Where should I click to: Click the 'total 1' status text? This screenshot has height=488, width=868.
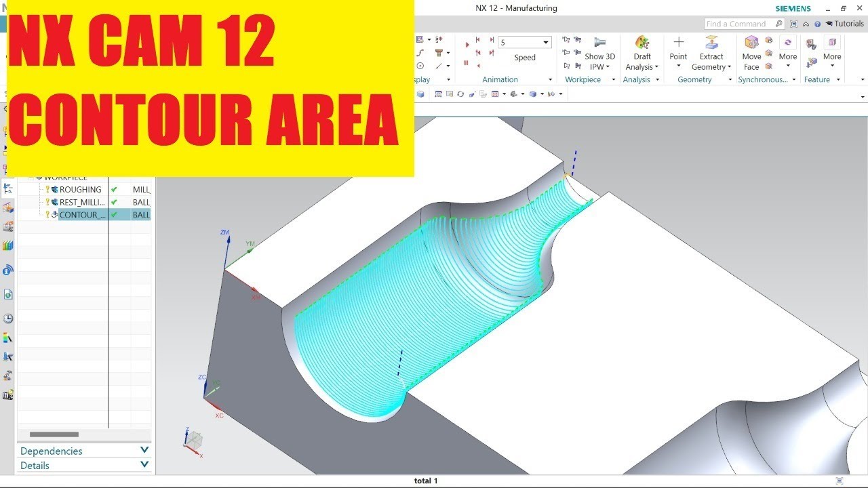coord(426,481)
